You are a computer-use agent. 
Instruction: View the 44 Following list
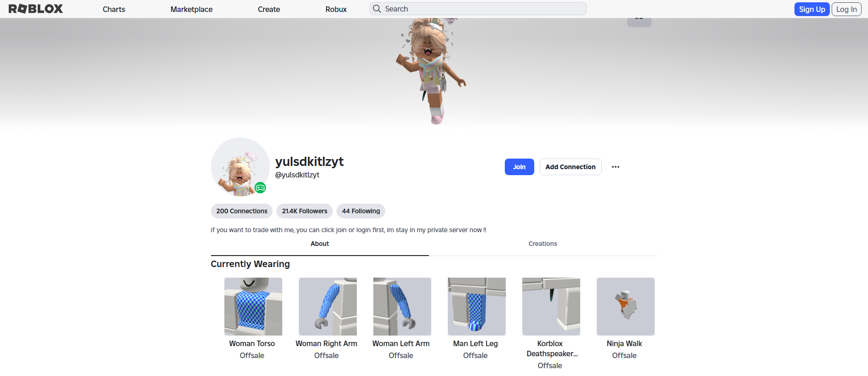[x=361, y=211]
